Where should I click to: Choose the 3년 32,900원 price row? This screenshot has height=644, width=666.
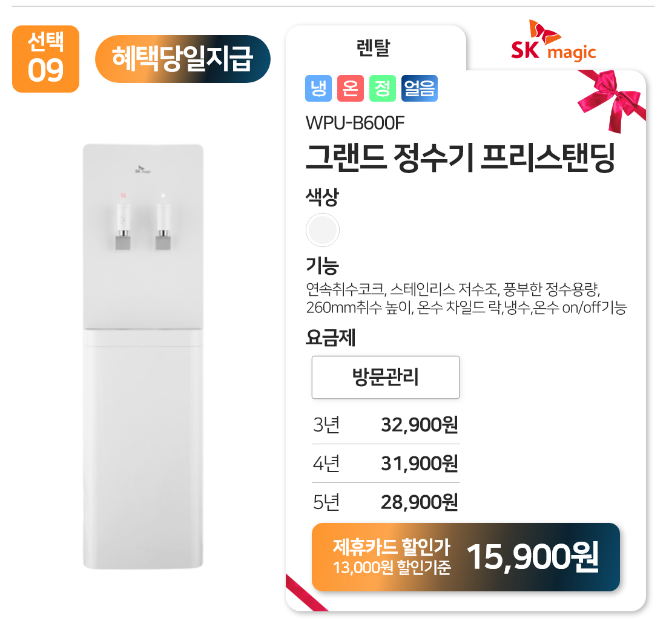pyautogui.click(x=386, y=425)
